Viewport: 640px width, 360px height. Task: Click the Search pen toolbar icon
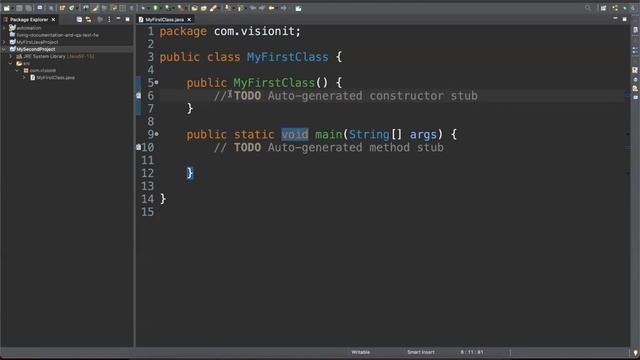pos(213,8)
